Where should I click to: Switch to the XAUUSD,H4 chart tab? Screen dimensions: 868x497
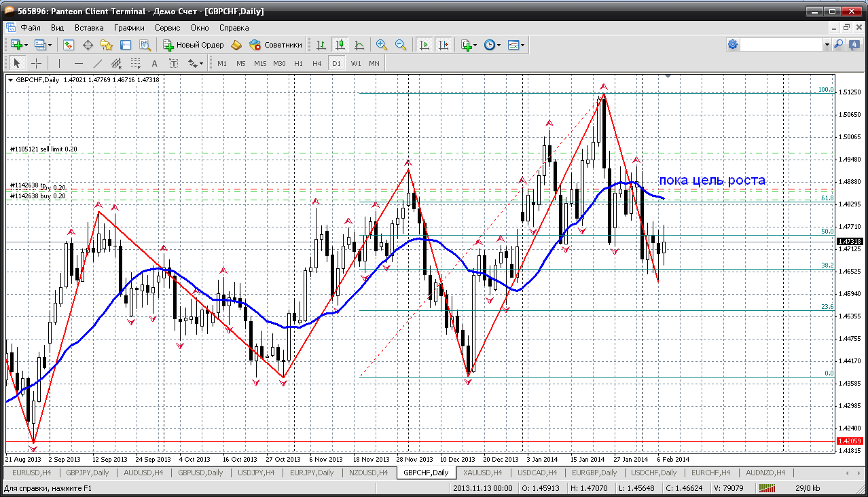[x=482, y=473]
